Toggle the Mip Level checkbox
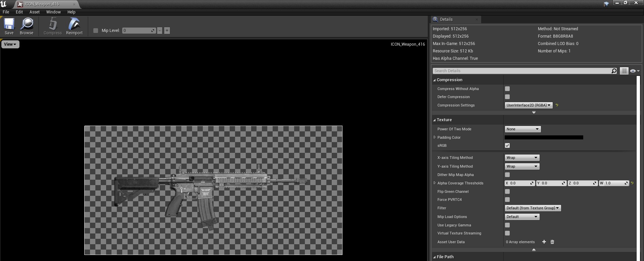Screen dimensions: 644x261 pyautogui.click(x=96, y=31)
